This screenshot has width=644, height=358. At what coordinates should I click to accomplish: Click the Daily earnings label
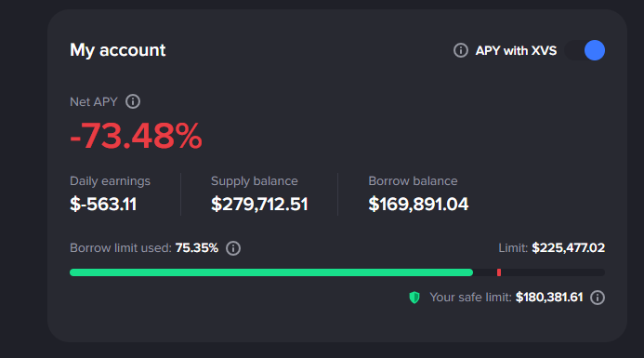point(110,180)
